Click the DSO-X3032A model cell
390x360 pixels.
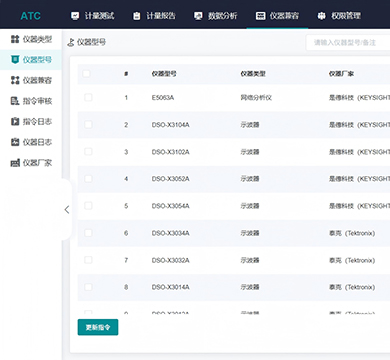pos(170,260)
